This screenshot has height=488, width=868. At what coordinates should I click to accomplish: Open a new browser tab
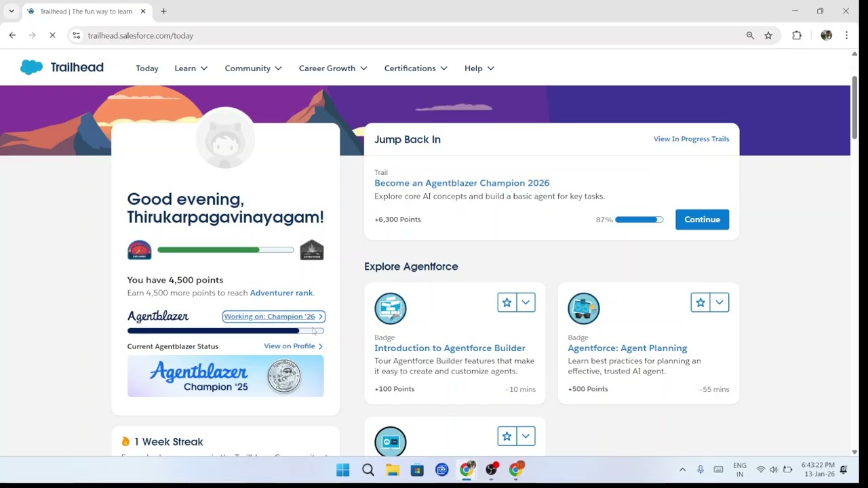163,12
